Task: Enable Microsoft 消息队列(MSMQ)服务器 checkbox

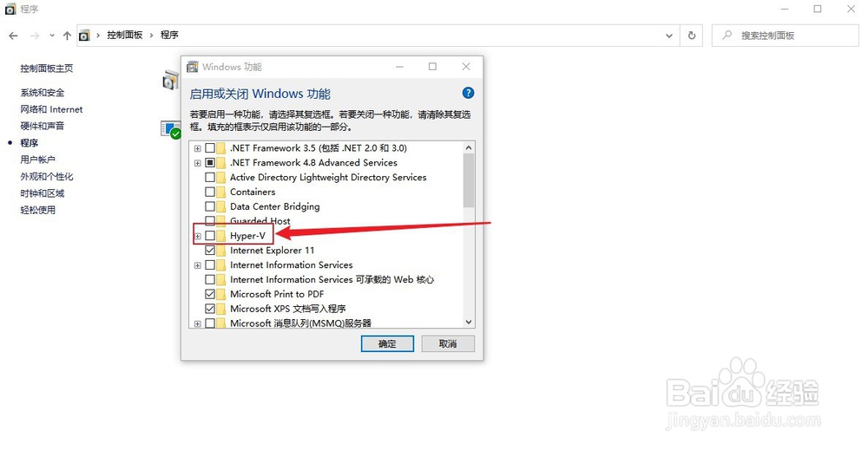Action: 210,323
